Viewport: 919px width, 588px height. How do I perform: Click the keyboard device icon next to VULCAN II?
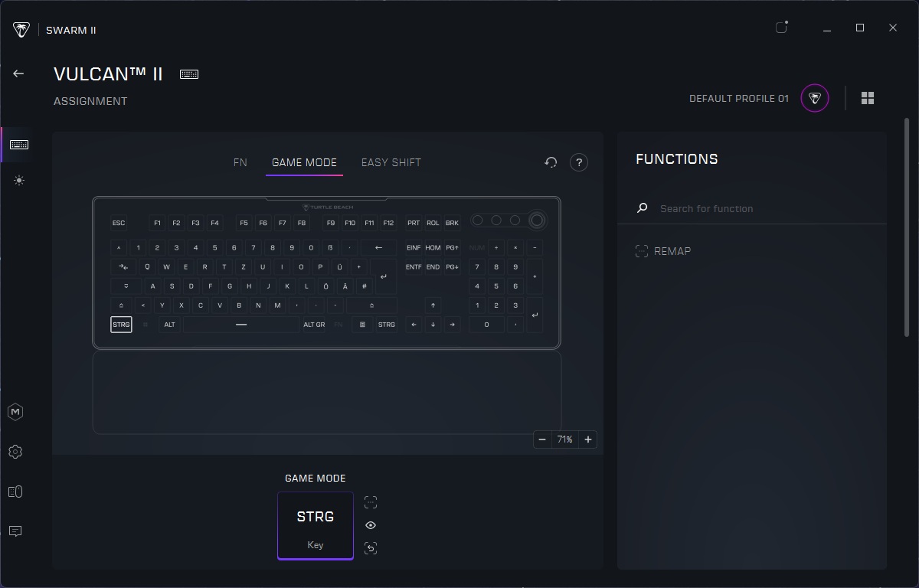189,74
